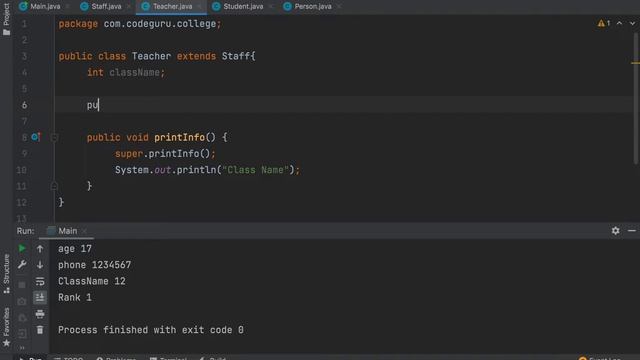Switch to Student.java editor tab
The image size is (640, 360).
coord(242,7)
